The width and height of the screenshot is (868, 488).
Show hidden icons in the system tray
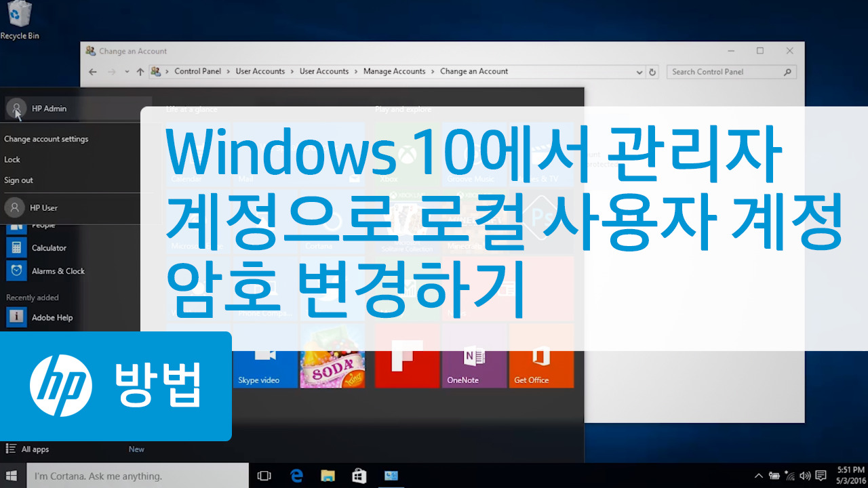tap(758, 475)
